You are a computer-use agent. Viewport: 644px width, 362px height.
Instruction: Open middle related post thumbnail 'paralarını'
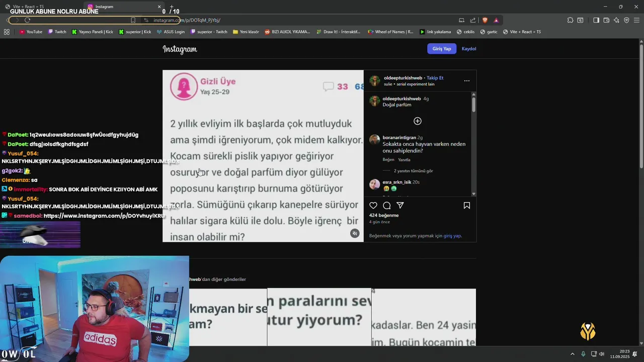pyautogui.click(x=319, y=317)
